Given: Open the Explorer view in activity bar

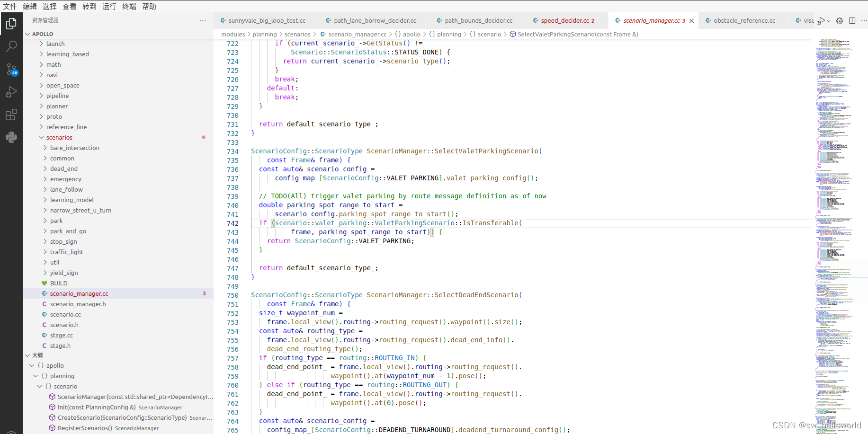Looking at the screenshot, I should click(x=11, y=23).
